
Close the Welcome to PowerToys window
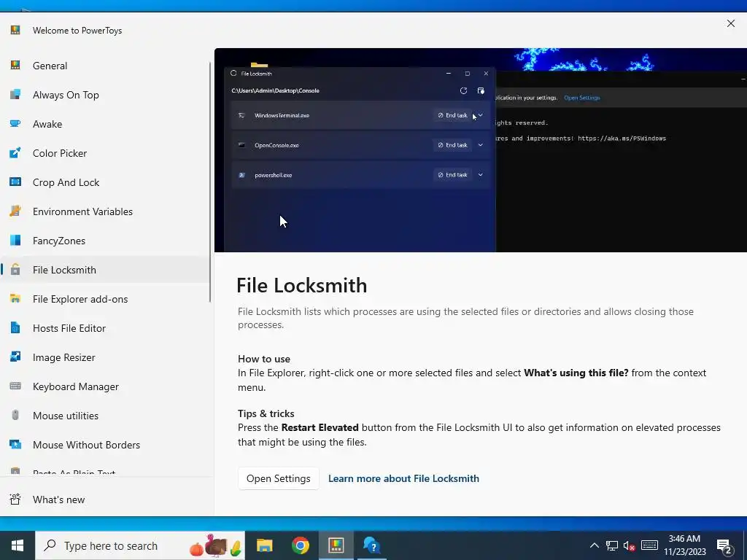[x=730, y=23]
